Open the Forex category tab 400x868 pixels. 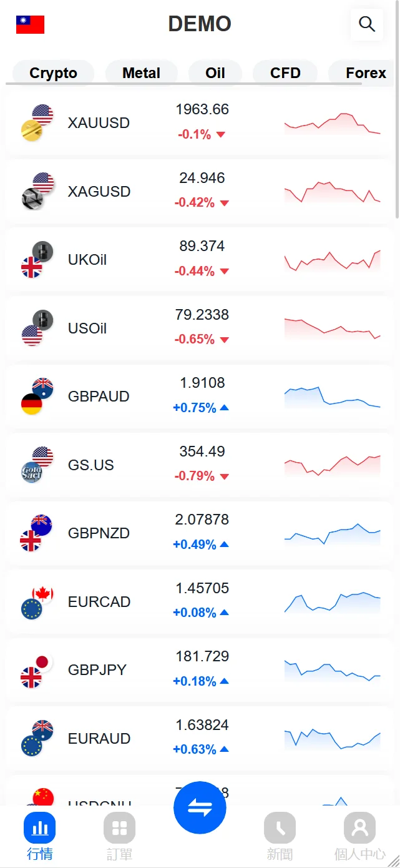(x=366, y=73)
